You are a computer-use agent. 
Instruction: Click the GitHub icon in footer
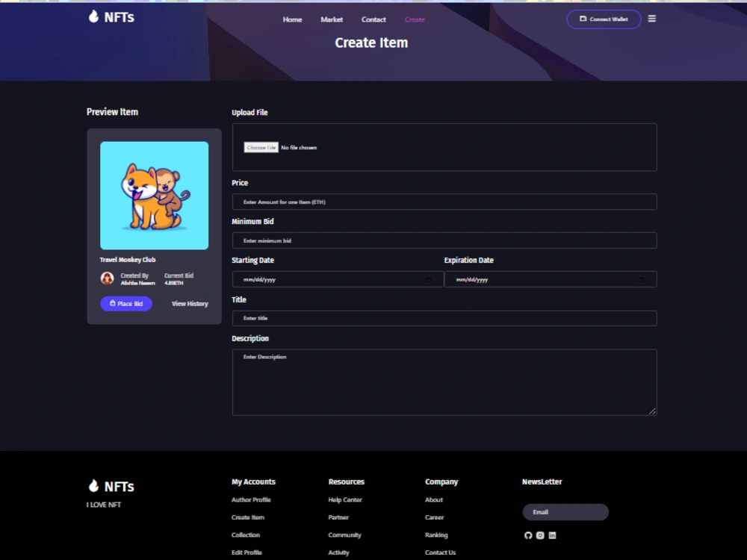(x=528, y=535)
